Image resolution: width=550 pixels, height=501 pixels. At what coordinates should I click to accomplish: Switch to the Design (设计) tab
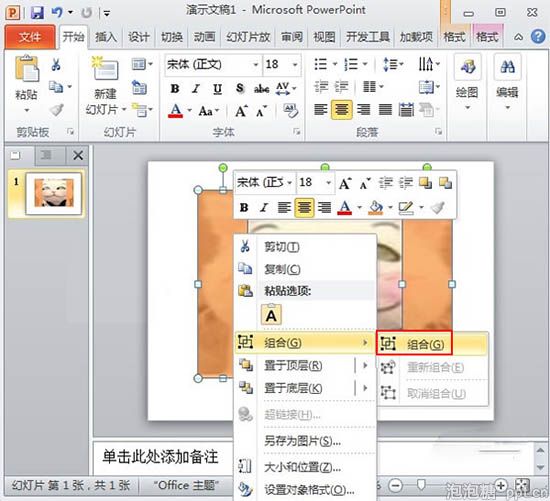pos(139,36)
